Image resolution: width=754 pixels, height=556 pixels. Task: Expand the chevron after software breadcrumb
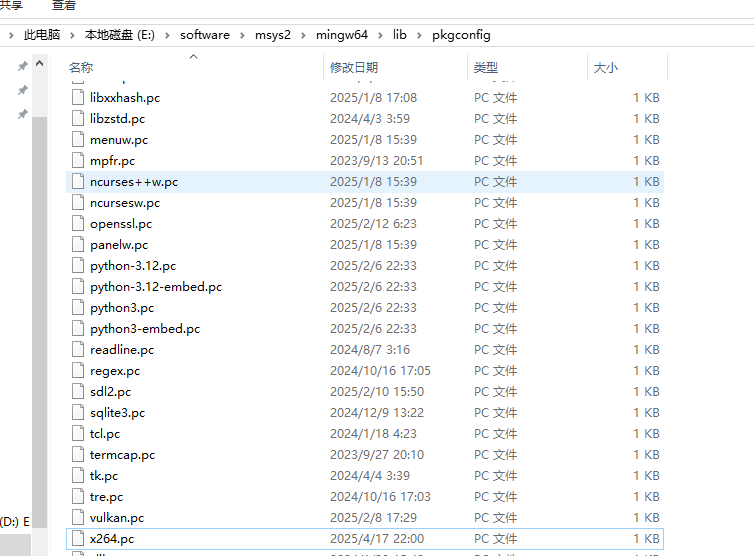click(x=242, y=35)
